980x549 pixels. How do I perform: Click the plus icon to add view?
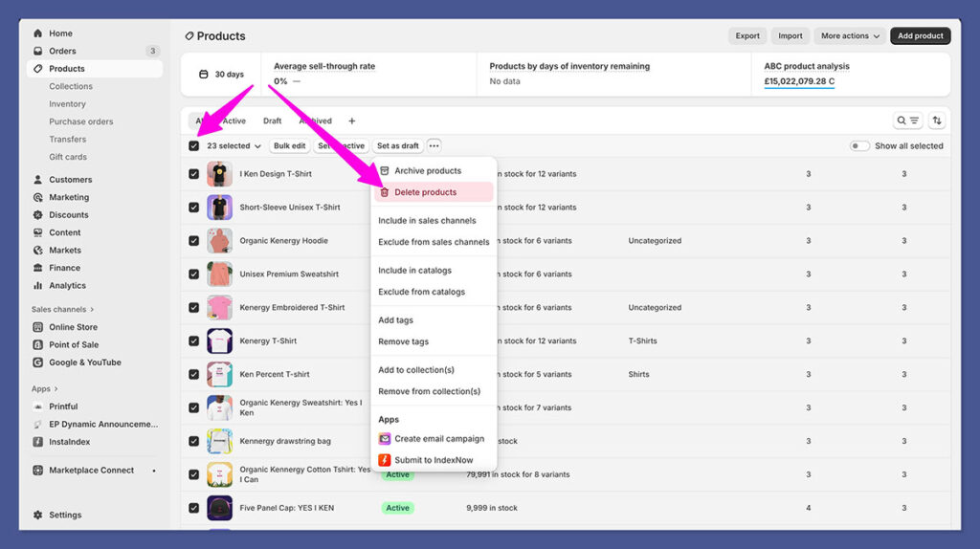[351, 121]
